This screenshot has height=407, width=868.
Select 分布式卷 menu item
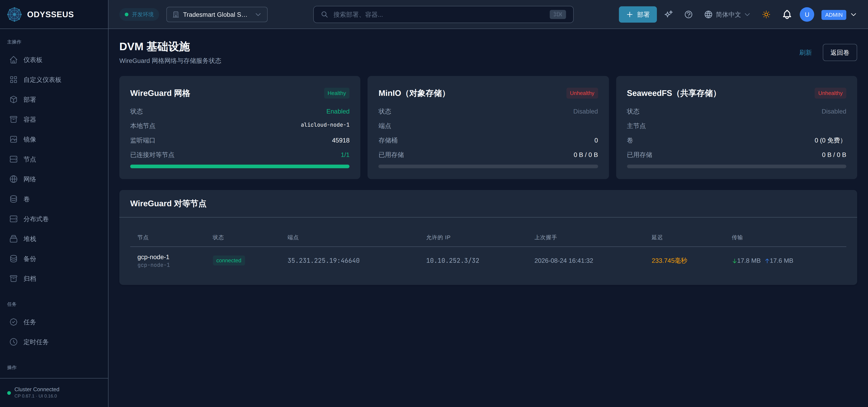point(54,219)
